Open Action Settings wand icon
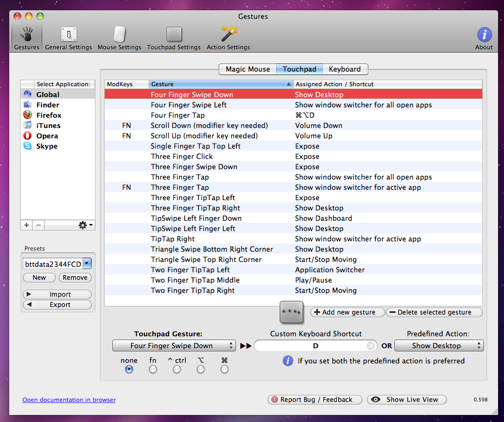The image size is (504, 422). (x=228, y=34)
